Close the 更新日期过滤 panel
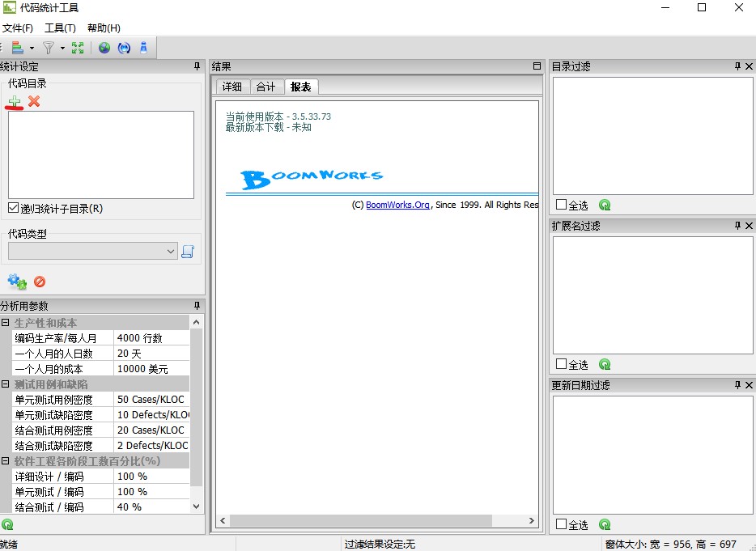This screenshot has height=551, width=756. tap(749, 385)
